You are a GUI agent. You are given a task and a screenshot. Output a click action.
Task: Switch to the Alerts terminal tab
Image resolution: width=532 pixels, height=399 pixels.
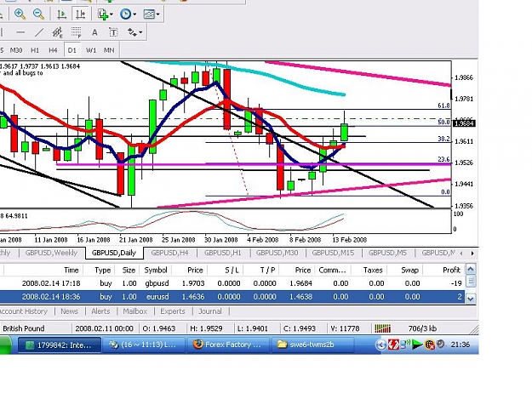click(100, 311)
